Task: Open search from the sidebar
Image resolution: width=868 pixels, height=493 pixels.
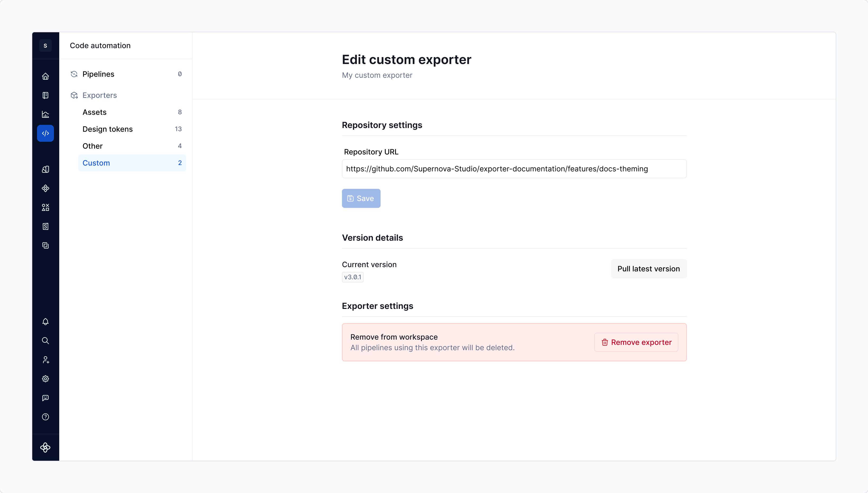Action: click(45, 341)
